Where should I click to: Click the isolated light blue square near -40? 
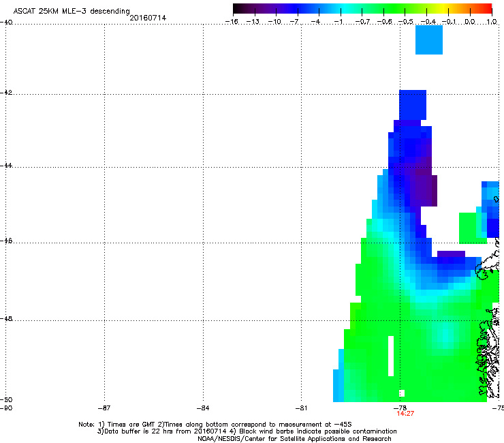tap(429, 40)
